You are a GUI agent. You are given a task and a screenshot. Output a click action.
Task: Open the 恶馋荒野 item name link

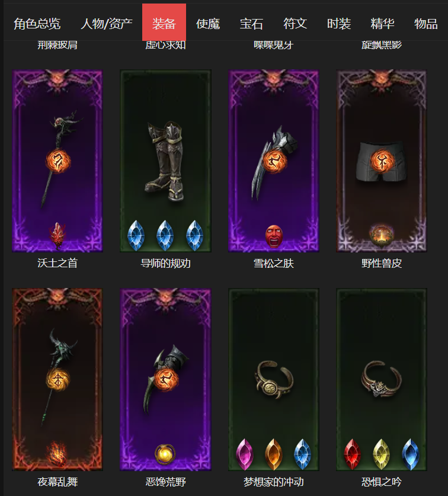pos(165,482)
